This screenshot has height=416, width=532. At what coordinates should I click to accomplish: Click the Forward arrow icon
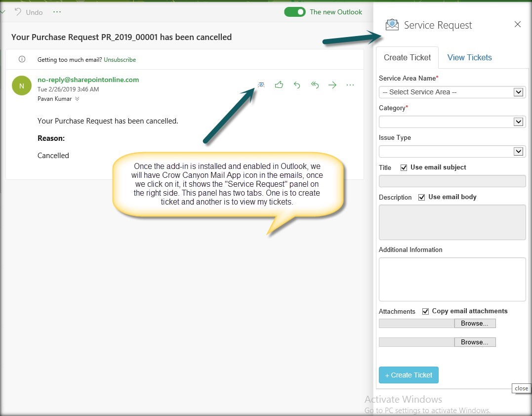[332, 85]
